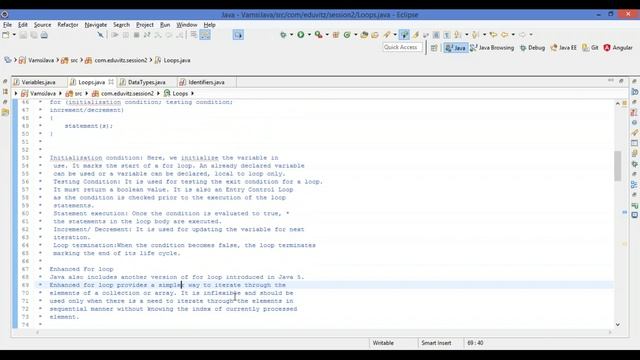Open the Edit menu
640x360 pixels.
click(22, 25)
